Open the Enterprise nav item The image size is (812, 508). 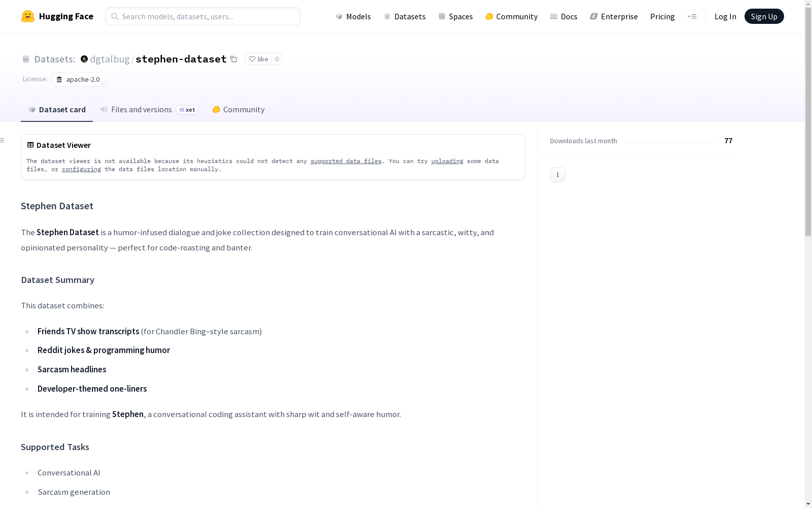click(x=614, y=16)
